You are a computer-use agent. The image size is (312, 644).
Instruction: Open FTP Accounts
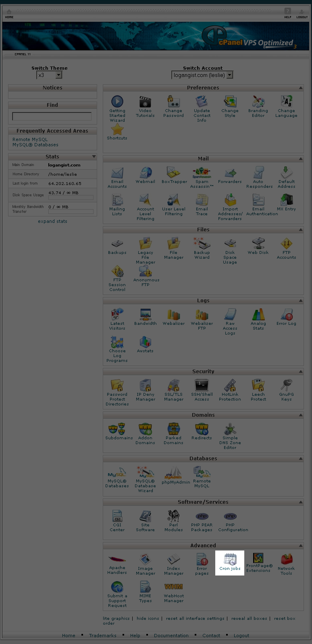point(286,248)
